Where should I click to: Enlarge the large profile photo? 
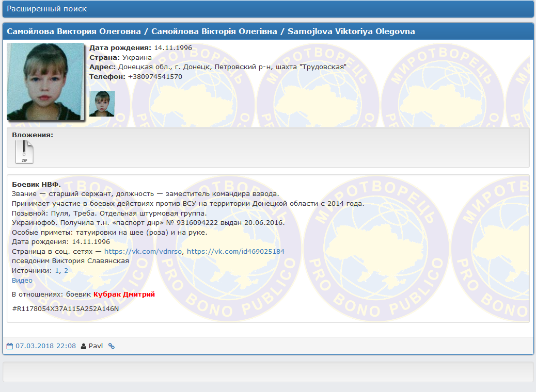coord(45,81)
